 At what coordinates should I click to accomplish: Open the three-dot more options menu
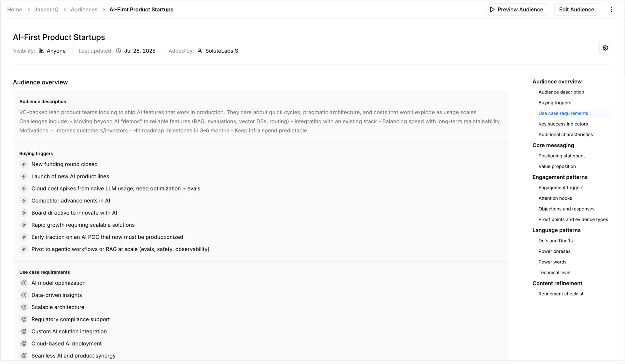(611, 9)
